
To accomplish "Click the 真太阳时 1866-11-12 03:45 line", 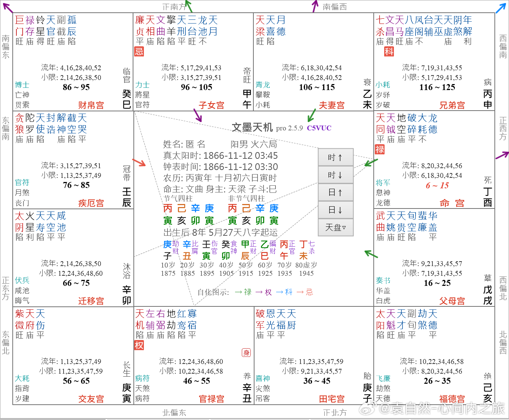I will (x=220, y=155).
